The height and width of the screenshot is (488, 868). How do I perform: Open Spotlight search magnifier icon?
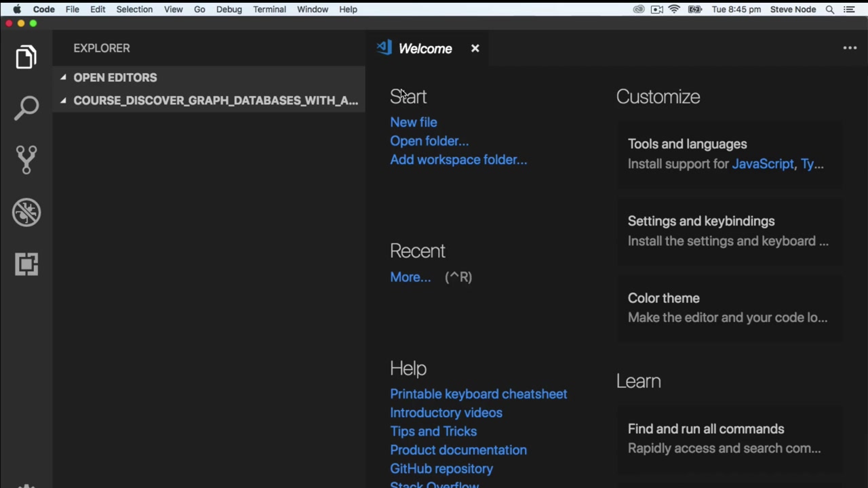point(830,9)
